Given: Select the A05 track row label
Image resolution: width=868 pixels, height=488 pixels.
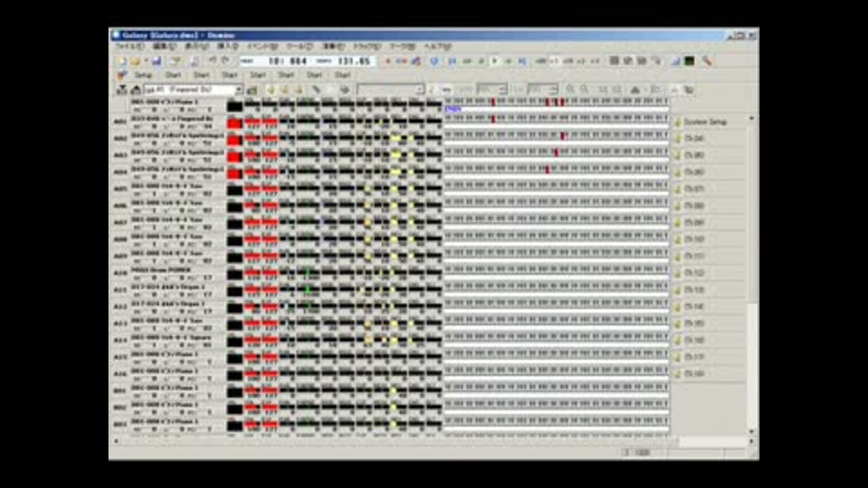Looking at the screenshot, I should 120,189.
